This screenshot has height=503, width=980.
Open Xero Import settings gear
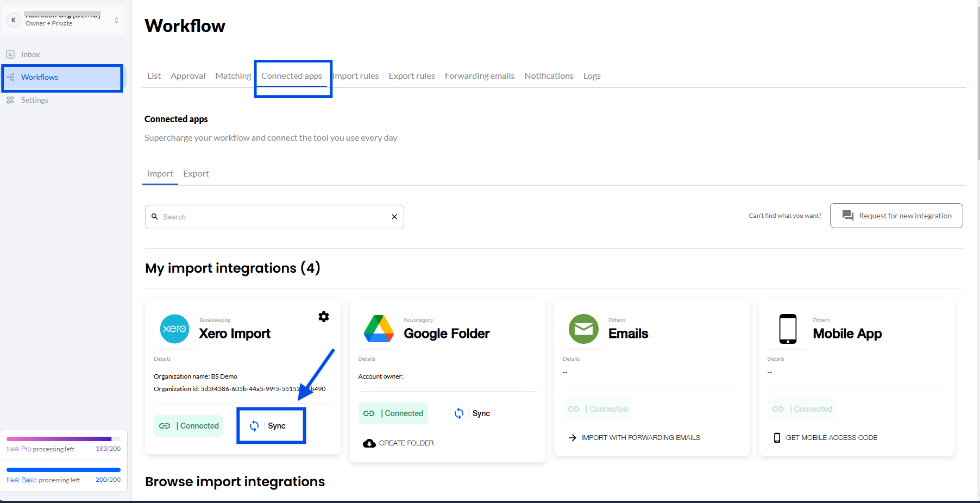pos(324,317)
